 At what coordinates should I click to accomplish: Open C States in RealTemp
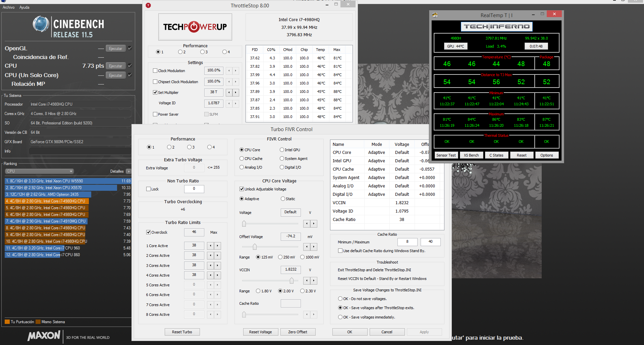click(x=496, y=155)
